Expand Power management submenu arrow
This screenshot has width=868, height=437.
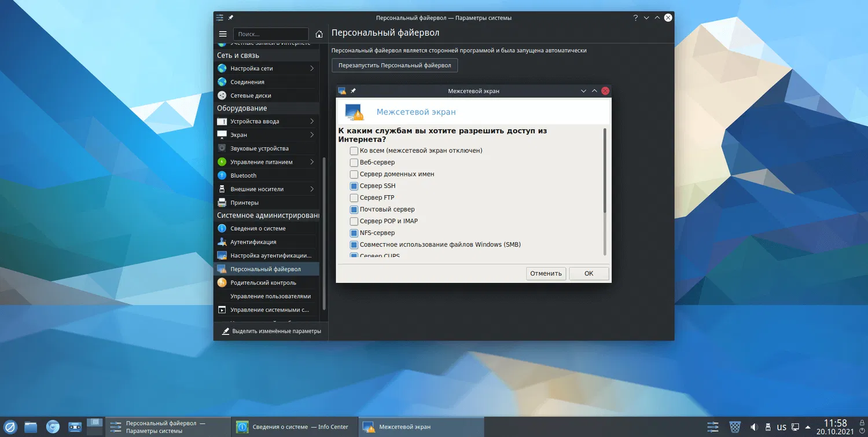pyautogui.click(x=312, y=162)
